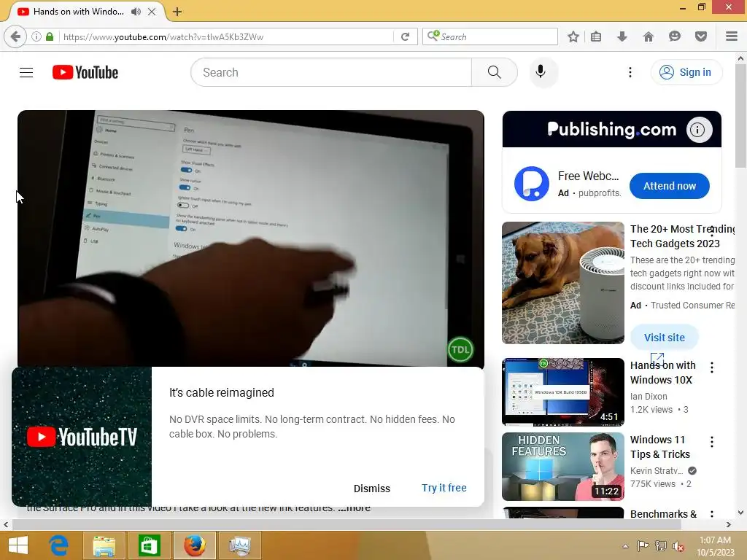Open File Explorer from taskbar
The image size is (747, 560).
(104, 545)
